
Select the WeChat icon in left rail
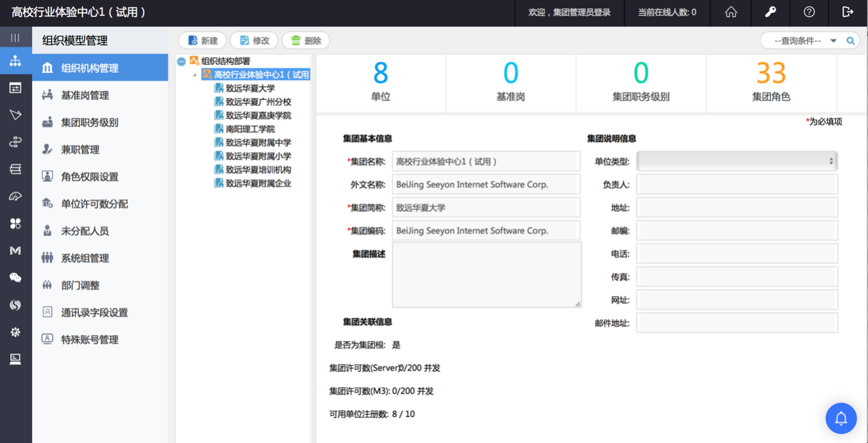(15, 278)
